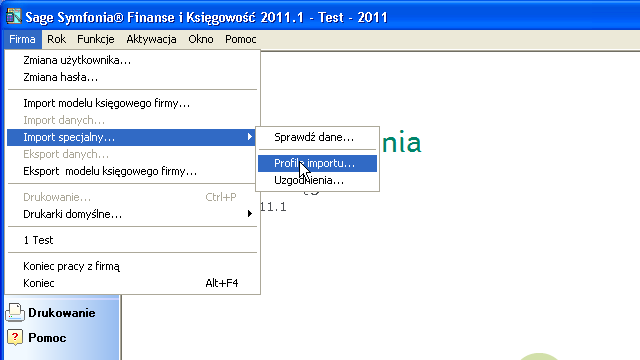Expand the Import specjalny submenu arrow
The height and width of the screenshot is (360, 640).
pos(249,137)
